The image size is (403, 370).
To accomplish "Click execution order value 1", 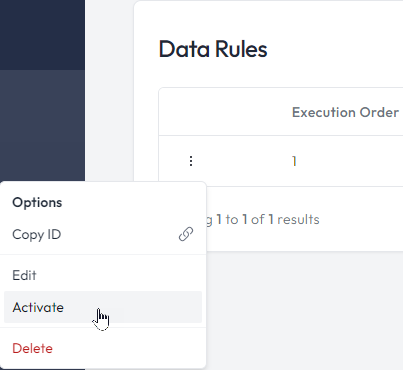I will click(x=294, y=161).
